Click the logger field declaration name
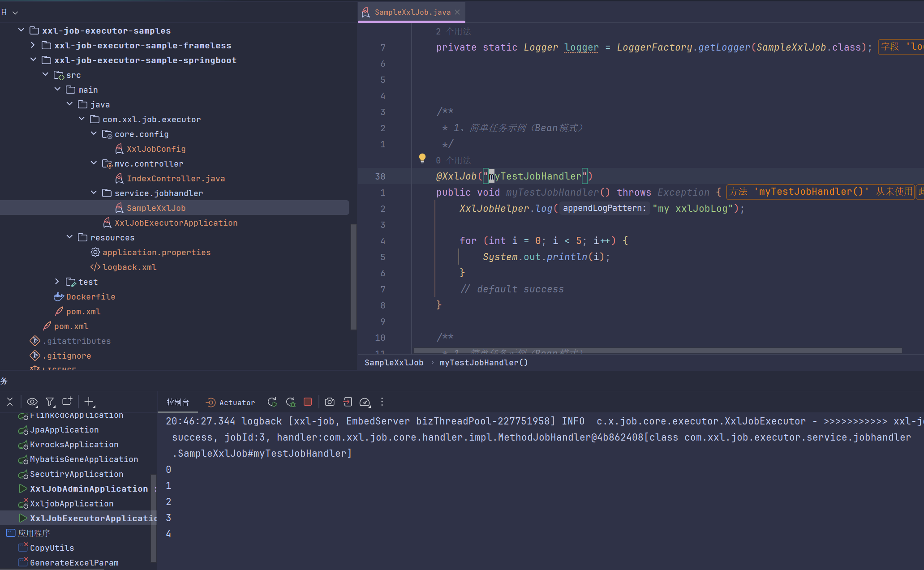The width and height of the screenshot is (924, 570). (581, 47)
